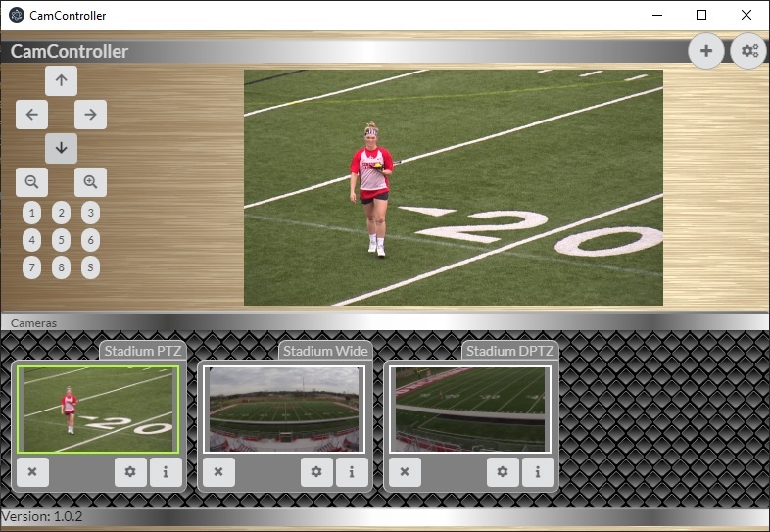
Task: Recall camera preset 2
Action: click(x=62, y=213)
